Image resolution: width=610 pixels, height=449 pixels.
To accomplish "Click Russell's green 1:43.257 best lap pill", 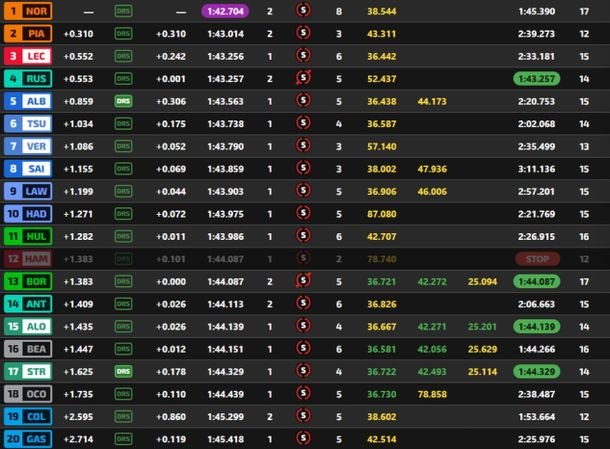I will point(537,78).
